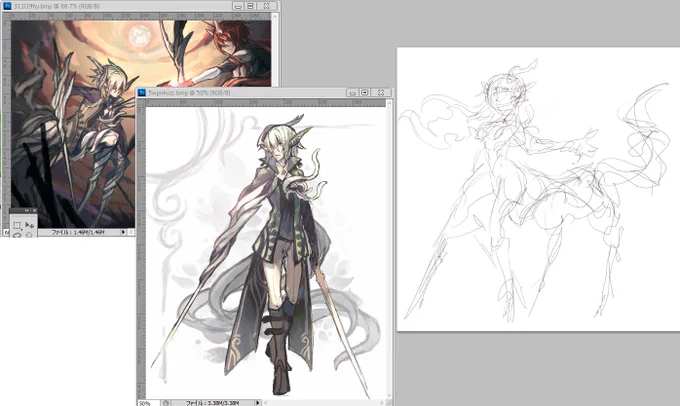680x406 pixels.
Task: Open status menu arrow of 66.7% document
Action: (x=123, y=232)
